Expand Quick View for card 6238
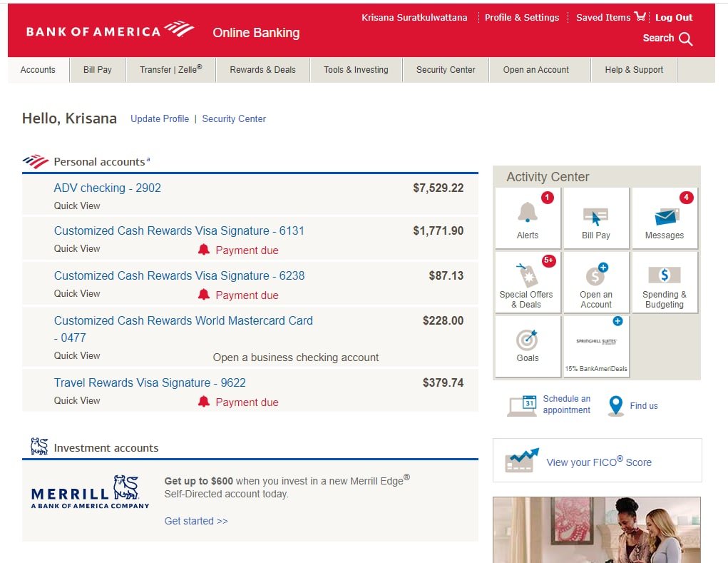This screenshot has height=563, width=728. click(x=77, y=293)
